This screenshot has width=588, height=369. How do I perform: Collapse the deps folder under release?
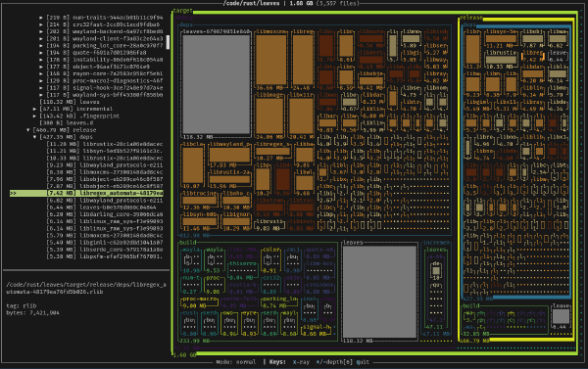pyautogui.click(x=35, y=137)
